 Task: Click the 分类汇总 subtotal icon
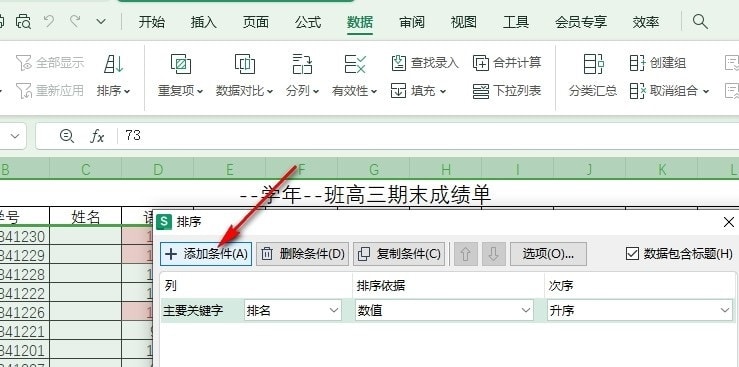click(593, 64)
